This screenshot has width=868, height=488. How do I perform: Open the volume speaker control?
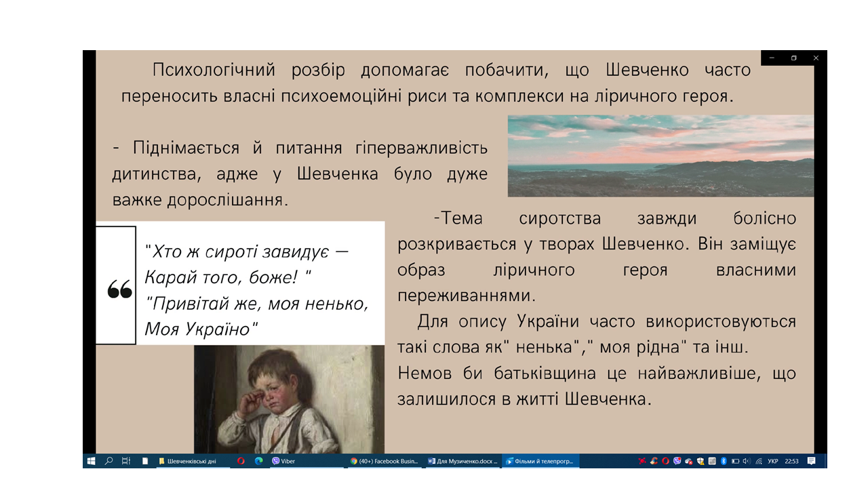(x=746, y=461)
